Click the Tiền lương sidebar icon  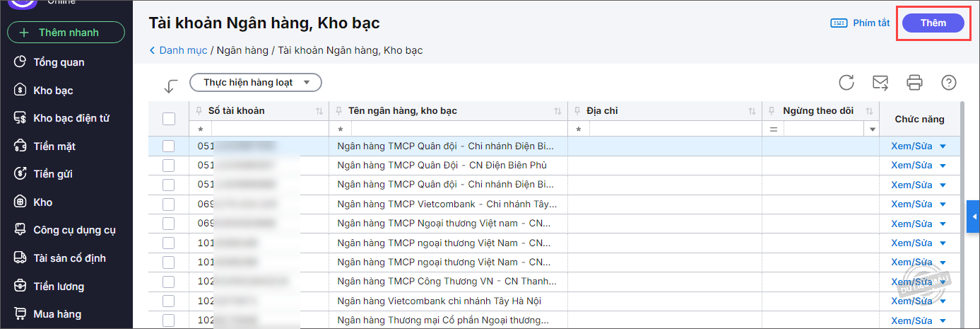click(20, 286)
